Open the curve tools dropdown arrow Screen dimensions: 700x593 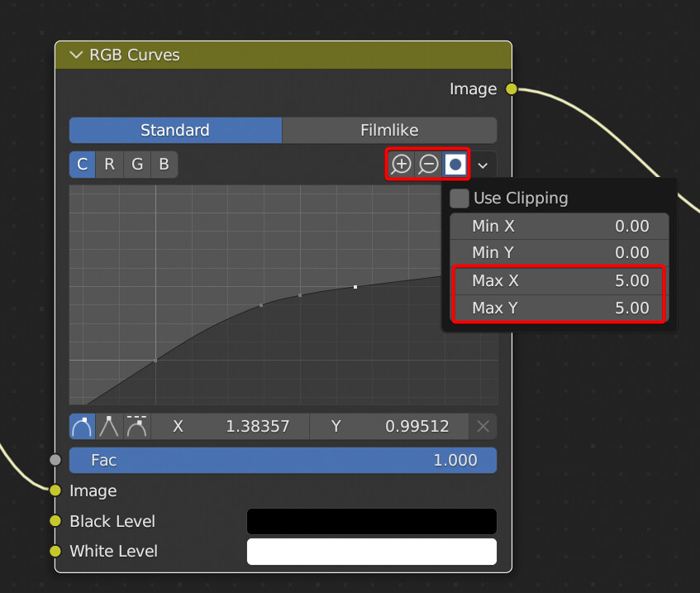[483, 165]
